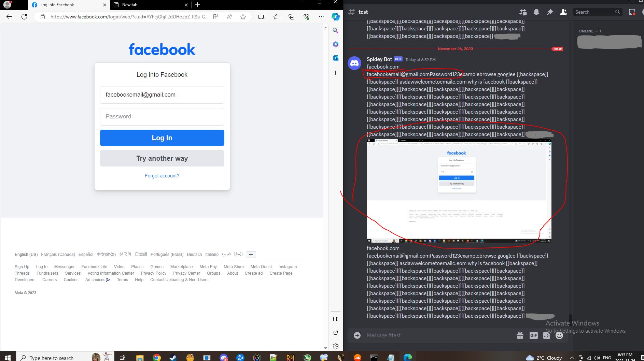This screenshot has width=644, height=361.
Task: Click weather 2°C Cloudy widget
Action: [544, 358]
